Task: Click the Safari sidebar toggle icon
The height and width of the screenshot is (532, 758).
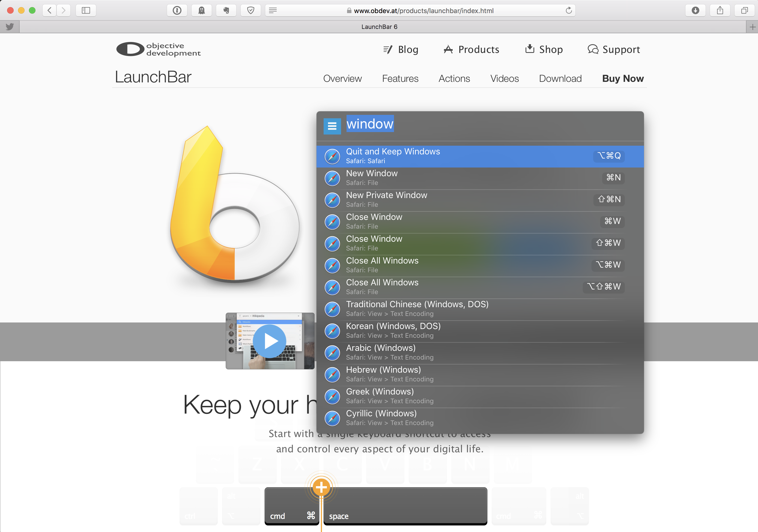Action: point(86,11)
